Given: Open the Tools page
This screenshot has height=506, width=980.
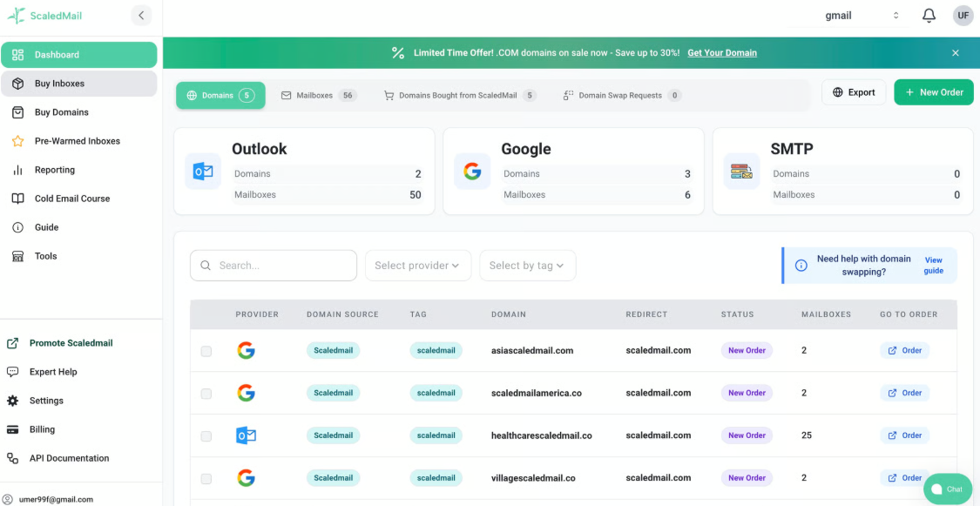Looking at the screenshot, I should tap(78, 256).
